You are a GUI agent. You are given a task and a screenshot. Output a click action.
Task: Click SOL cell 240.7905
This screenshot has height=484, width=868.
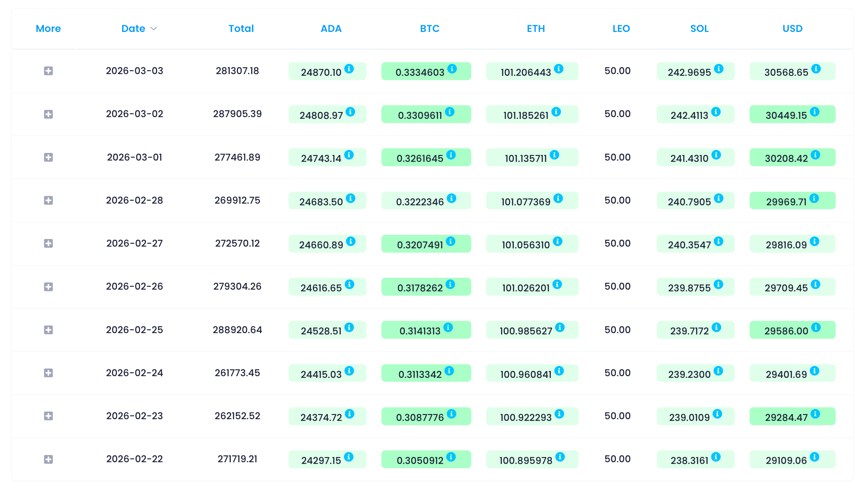click(x=696, y=201)
